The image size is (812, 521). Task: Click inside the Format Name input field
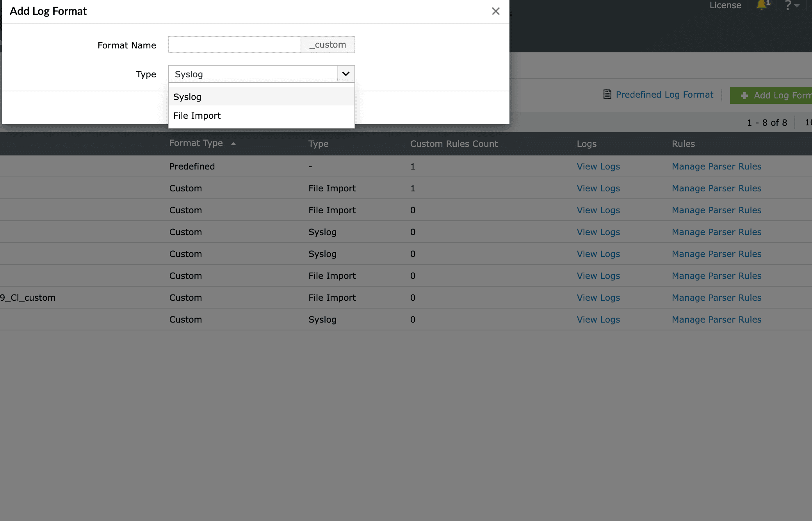point(234,45)
